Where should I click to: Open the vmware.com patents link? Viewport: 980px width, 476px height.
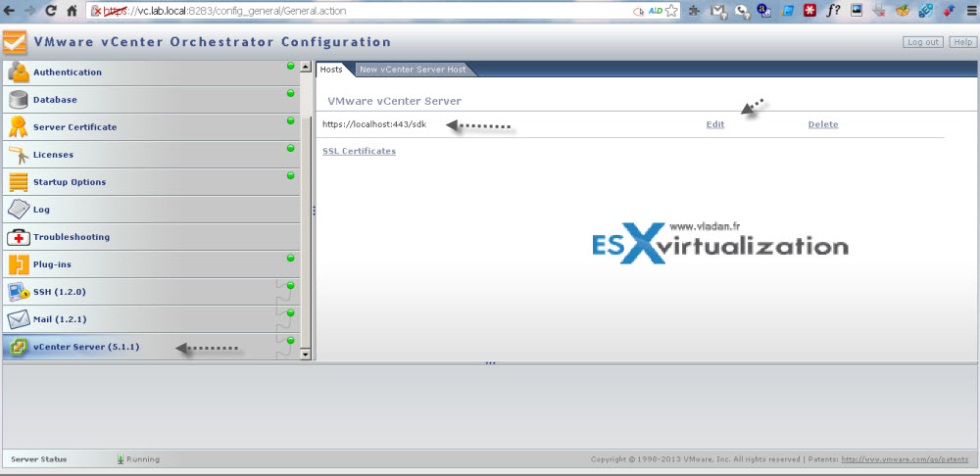(x=905, y=459)
